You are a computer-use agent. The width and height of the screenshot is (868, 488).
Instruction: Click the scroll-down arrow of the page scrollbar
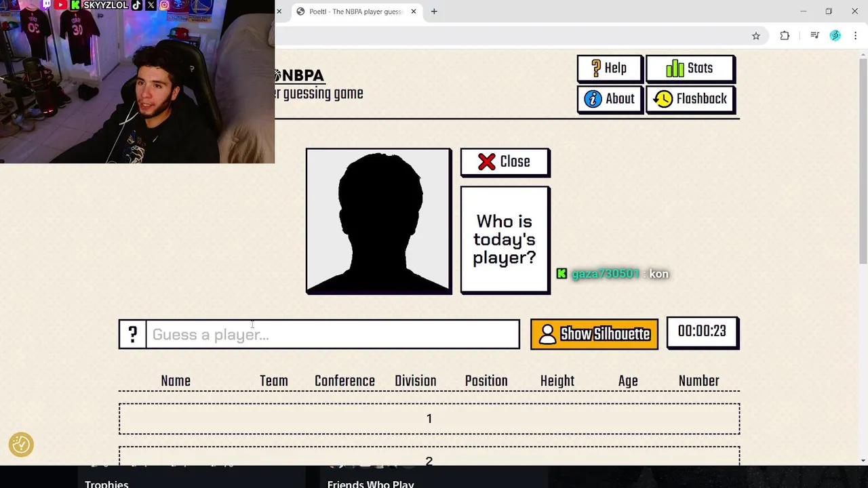pyautogui.click(x=863, y=460)
